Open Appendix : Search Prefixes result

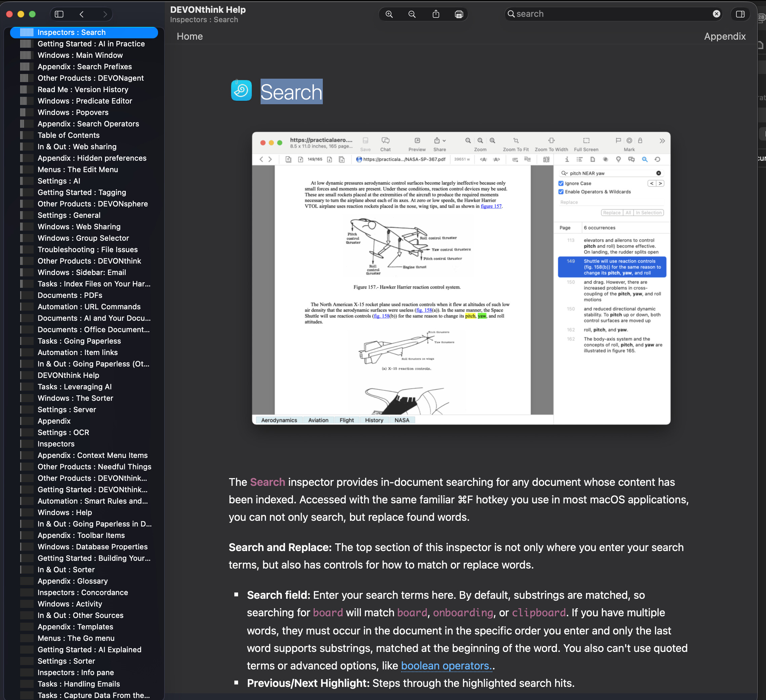tap(84, 67)
